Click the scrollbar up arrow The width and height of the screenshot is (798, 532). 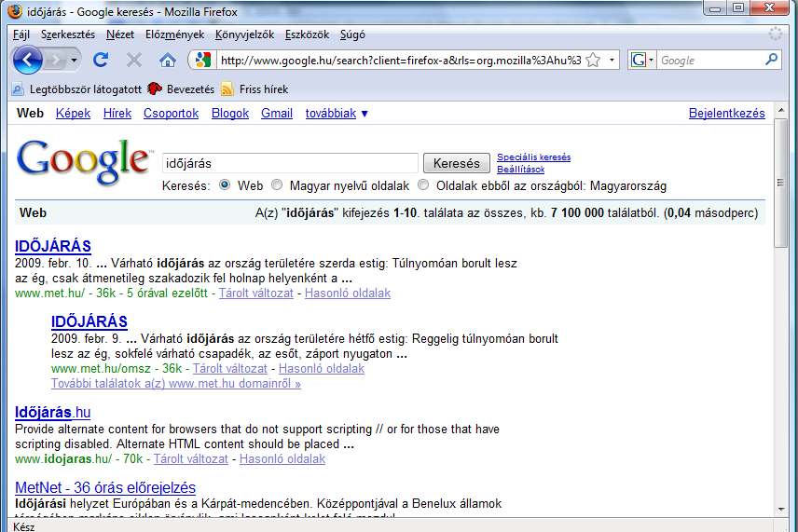[x=781, y=110]
